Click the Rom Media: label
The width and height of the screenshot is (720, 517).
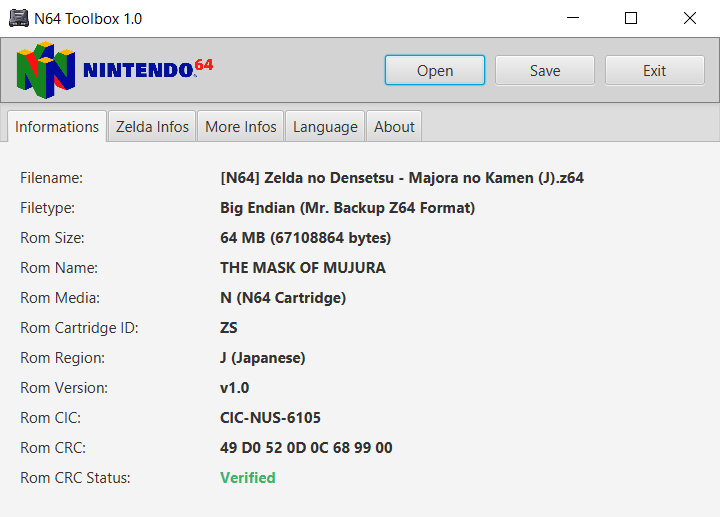[x=60, y=298]
